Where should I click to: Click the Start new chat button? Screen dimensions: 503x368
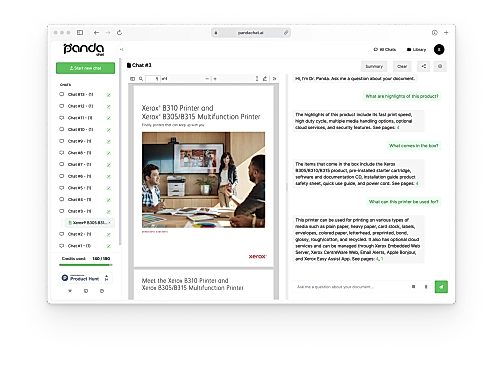(85, 68)
